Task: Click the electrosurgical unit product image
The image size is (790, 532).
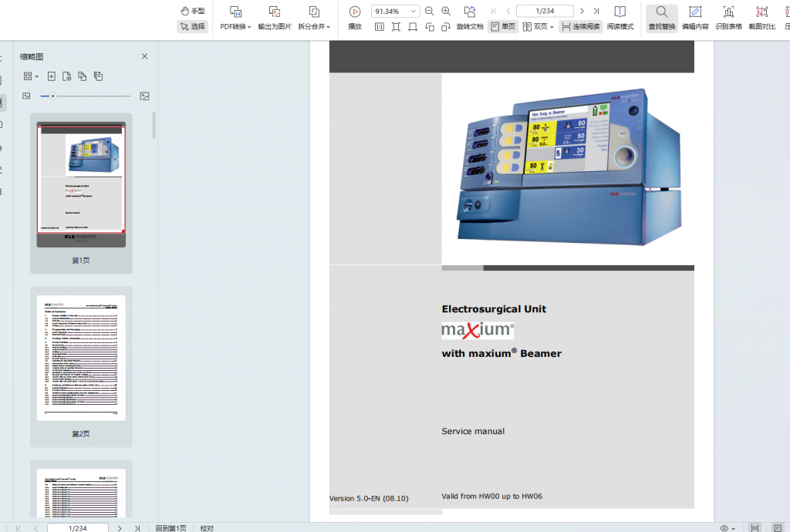Action: click(570, 169)
